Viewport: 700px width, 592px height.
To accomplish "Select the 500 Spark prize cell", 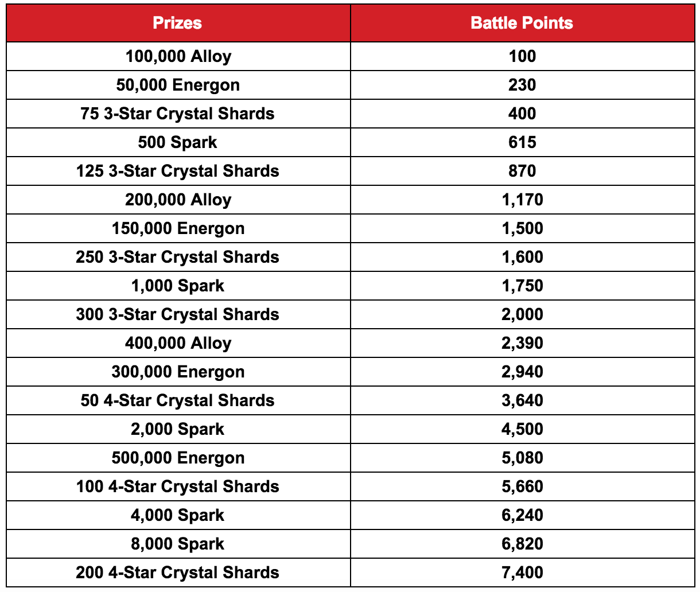I will click(x=178, y=142).
